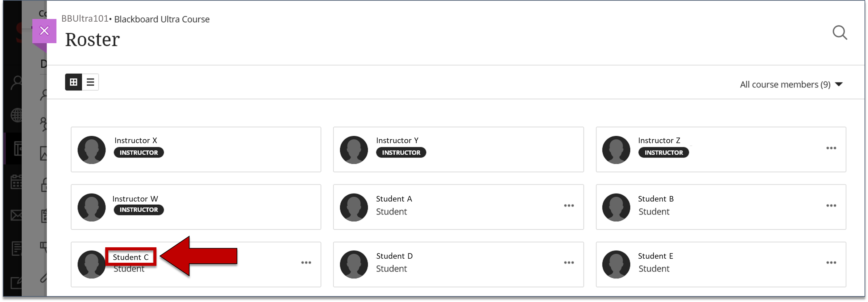
Task: Open the roster search magnifier icon
Action: click(839, 33)
